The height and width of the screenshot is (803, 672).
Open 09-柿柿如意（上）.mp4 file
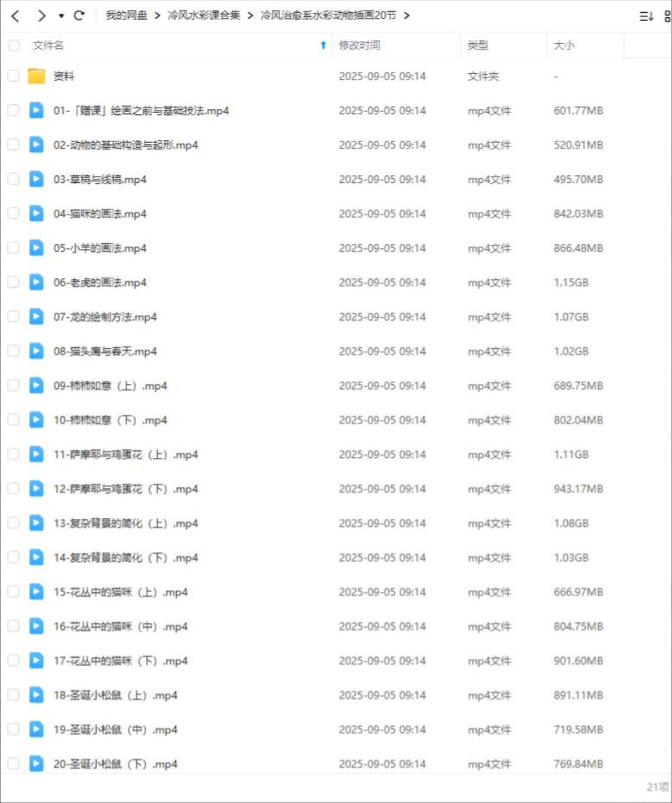(x=110, y=385)
